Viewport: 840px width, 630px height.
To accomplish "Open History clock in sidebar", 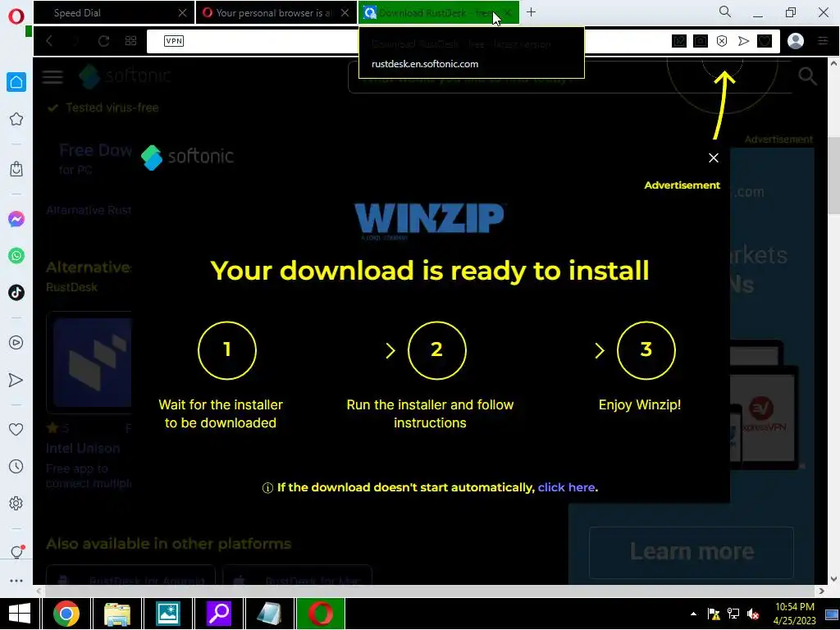I will point(16,467).
